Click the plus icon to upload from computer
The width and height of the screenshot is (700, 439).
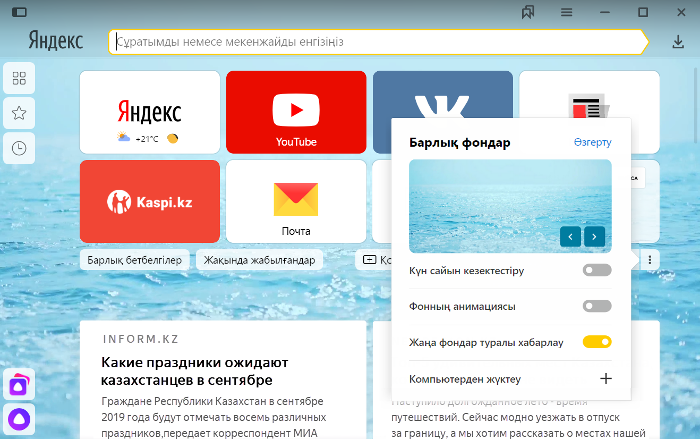tap(606, 379)
